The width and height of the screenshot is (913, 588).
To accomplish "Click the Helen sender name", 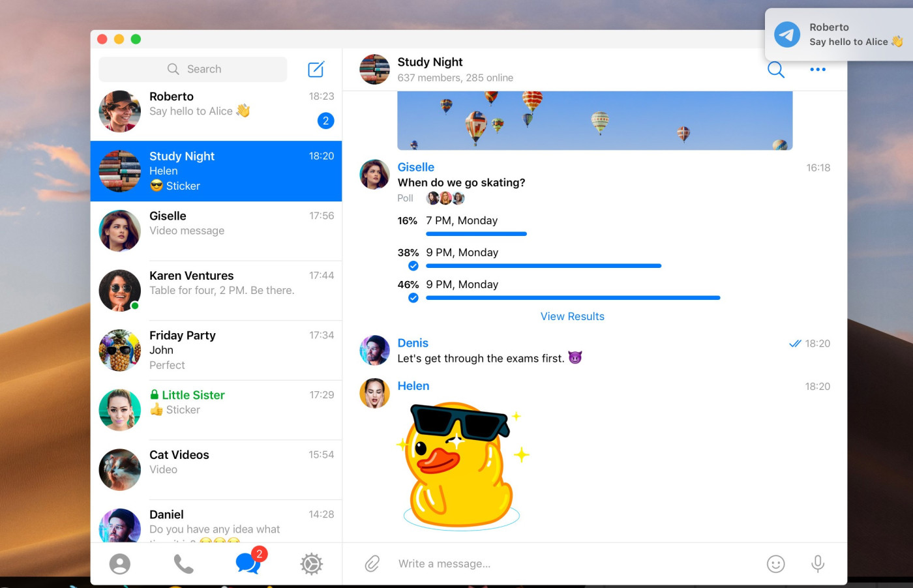I will click(x=413, y=386).
